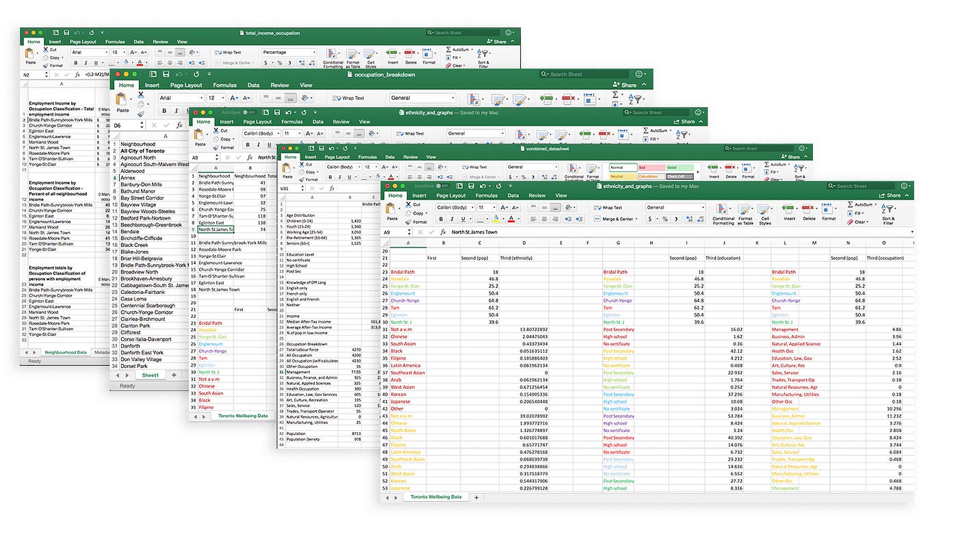Toggle AutoSave switch in front window
This screenshot has height=560, width=958.
pos(442,186)
